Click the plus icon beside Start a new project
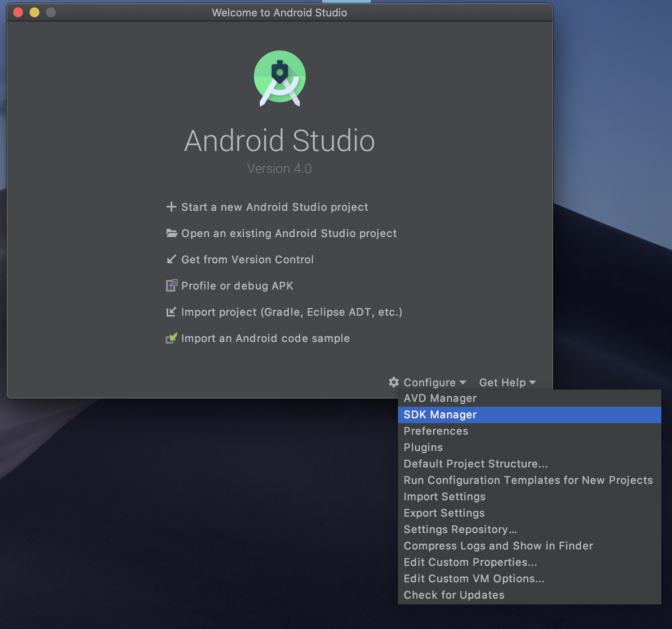The height and width of the screenshot is (629, 672). pos(171,207)
